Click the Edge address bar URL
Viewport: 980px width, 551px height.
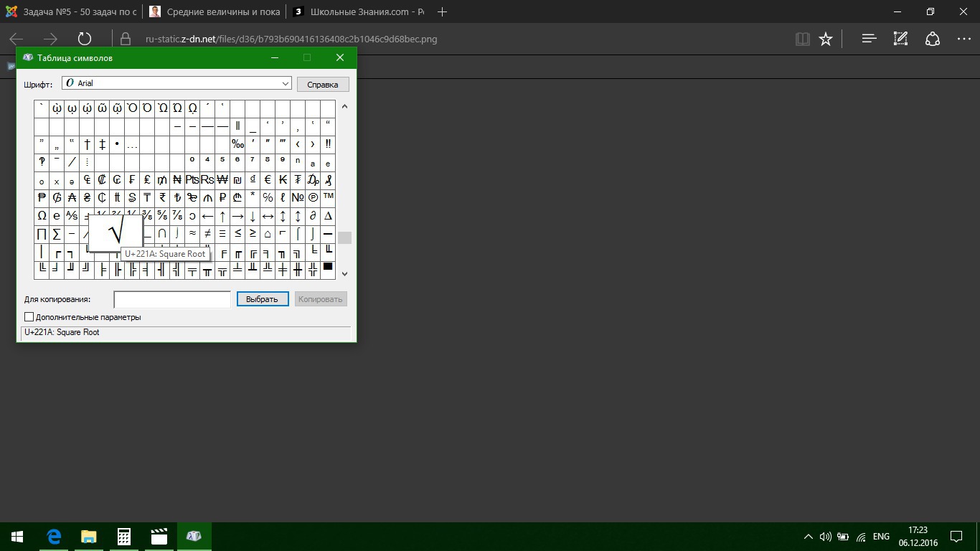point(291,39)
